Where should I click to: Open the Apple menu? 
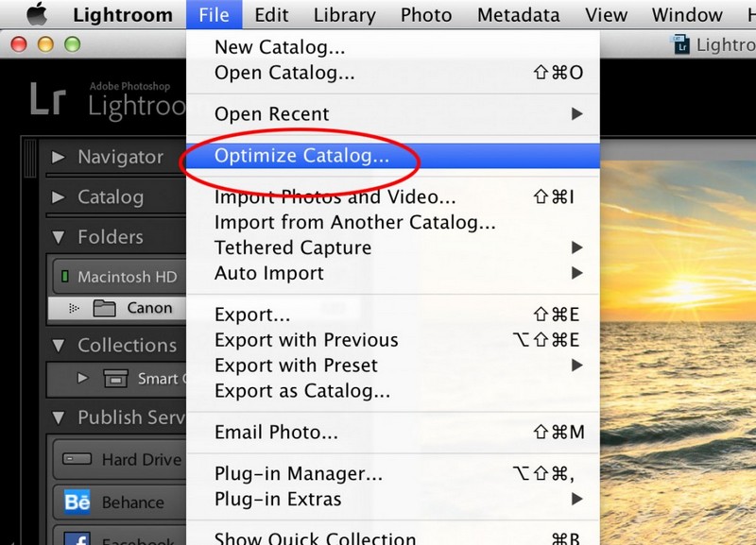coord(36,14)
